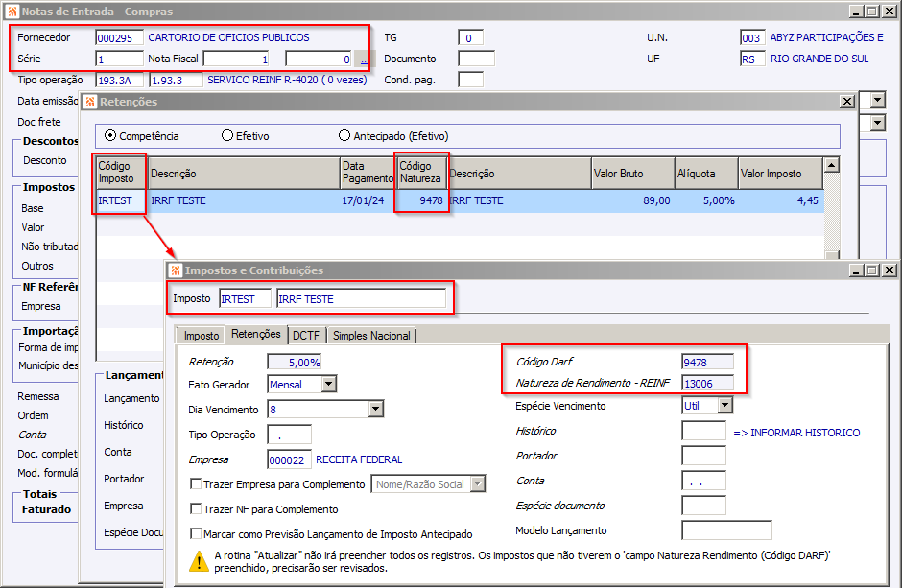Screen dimensions: 902x588
Task: Open the Simples Nacional tab
Action: coord(371,336)
